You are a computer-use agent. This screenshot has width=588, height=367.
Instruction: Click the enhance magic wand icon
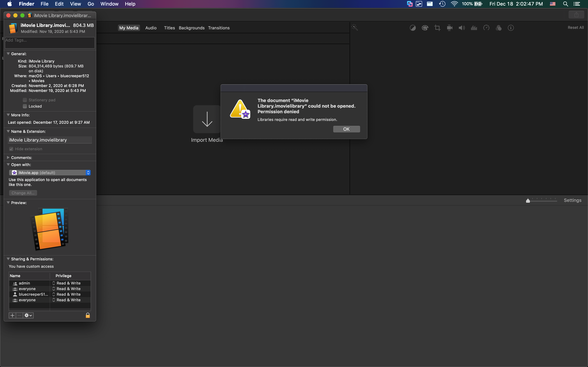355,27
